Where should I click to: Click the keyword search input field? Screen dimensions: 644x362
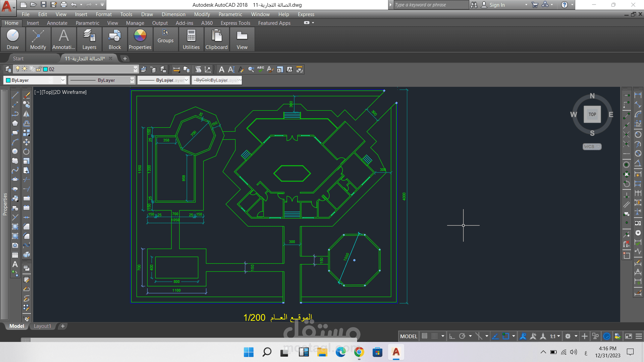pyautogui.click(x=431, y=5)
